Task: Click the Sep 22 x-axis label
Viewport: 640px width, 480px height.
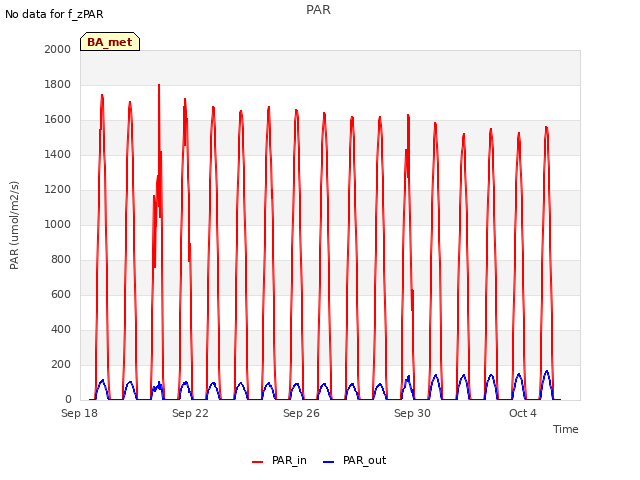Action: point(190,413)
